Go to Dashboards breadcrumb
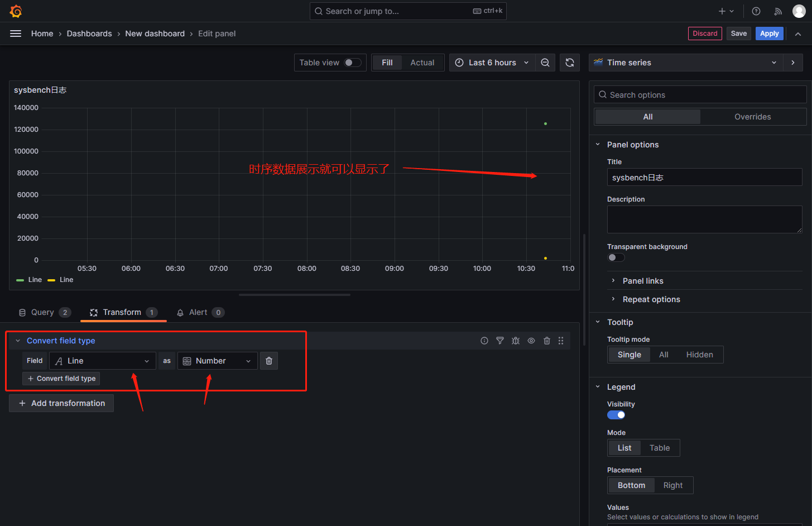The image size is (812, 526). [89, 34]
